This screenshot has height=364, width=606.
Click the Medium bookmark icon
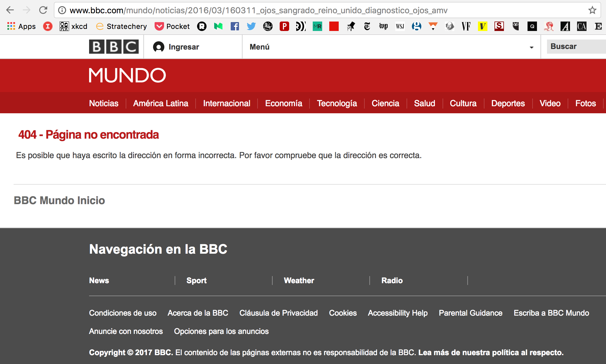[218, 27]
